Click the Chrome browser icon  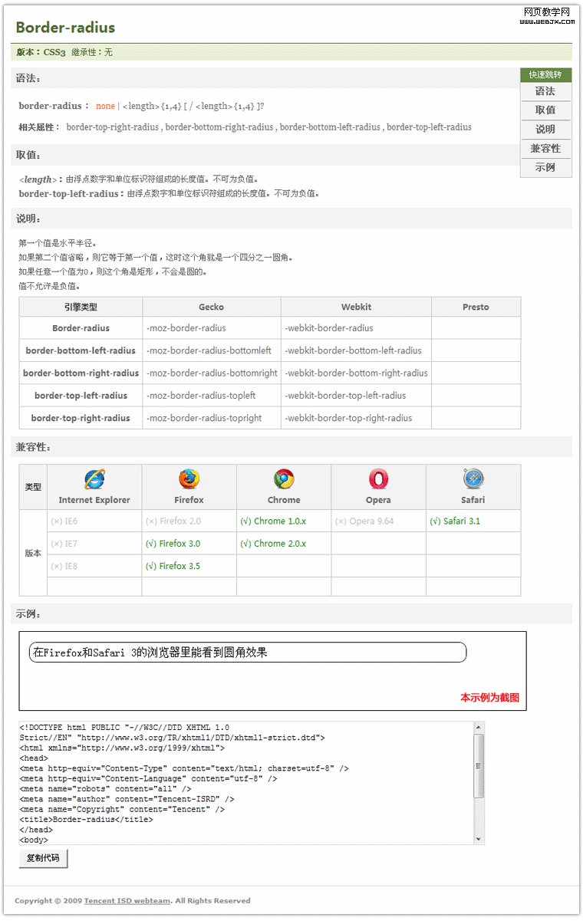coord(284,479)
